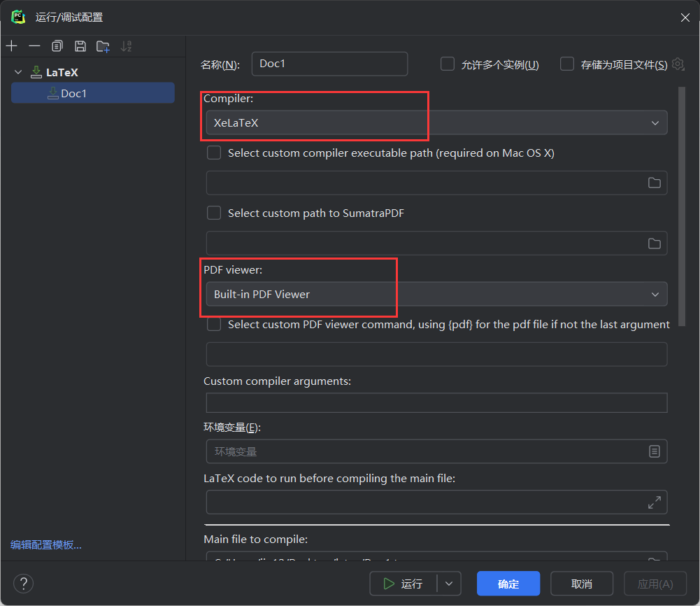Screen dimensions: 700x606
Task: Enable custom PDF viewer command checkbox
Action: (214, 324)
